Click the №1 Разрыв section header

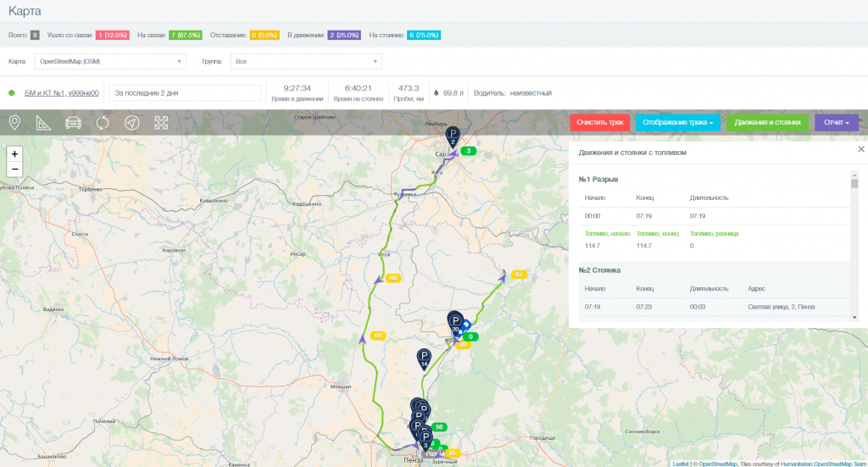(598, 180)
